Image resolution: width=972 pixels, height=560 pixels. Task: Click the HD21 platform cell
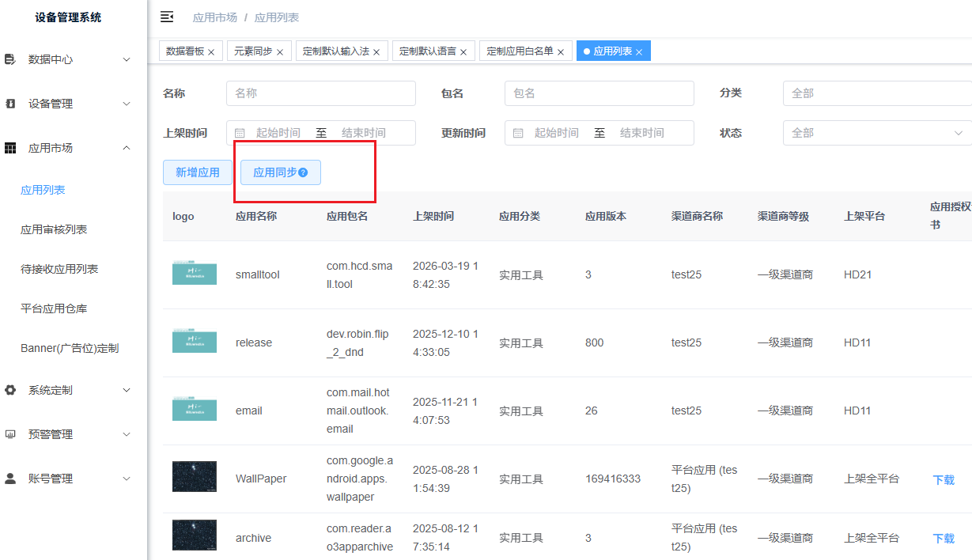click(x=857, y=274)
